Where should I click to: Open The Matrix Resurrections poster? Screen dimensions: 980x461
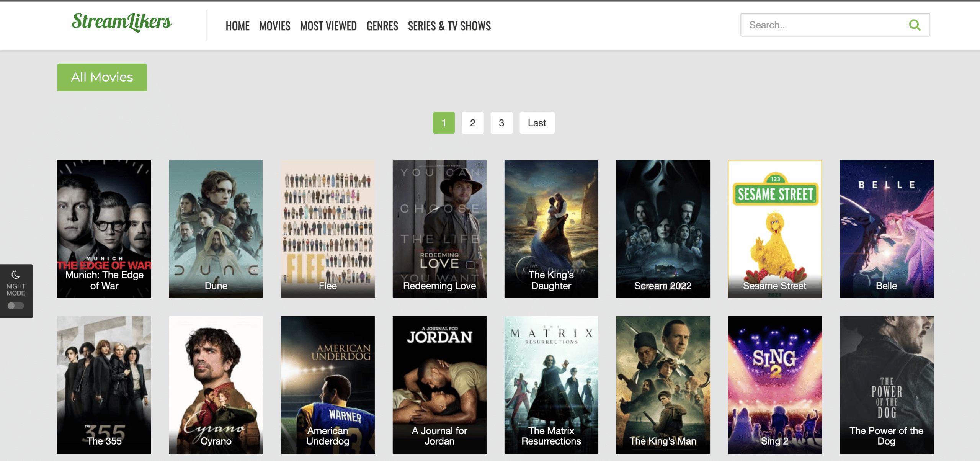click(551, 384)
